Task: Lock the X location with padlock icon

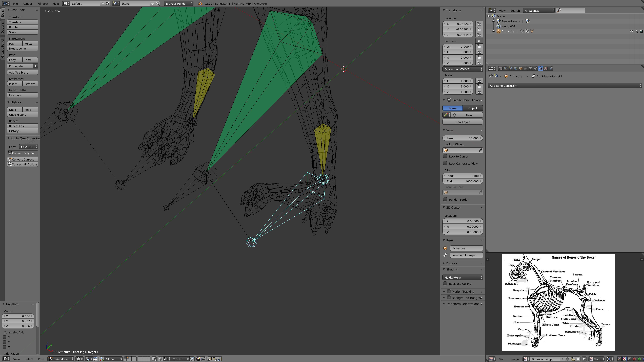Action: [x=479, y=24]
